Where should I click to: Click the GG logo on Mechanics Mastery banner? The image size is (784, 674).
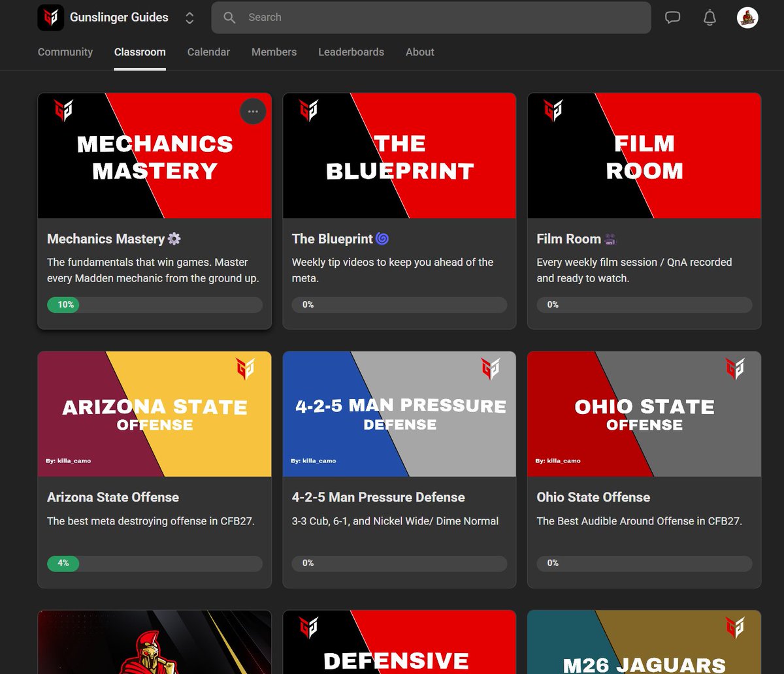click(63, 111)
